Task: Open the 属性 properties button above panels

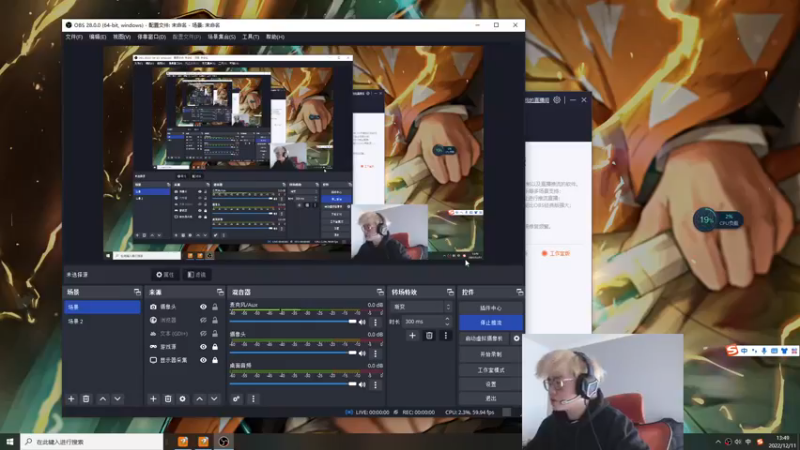Action: [x=165, y=274]
